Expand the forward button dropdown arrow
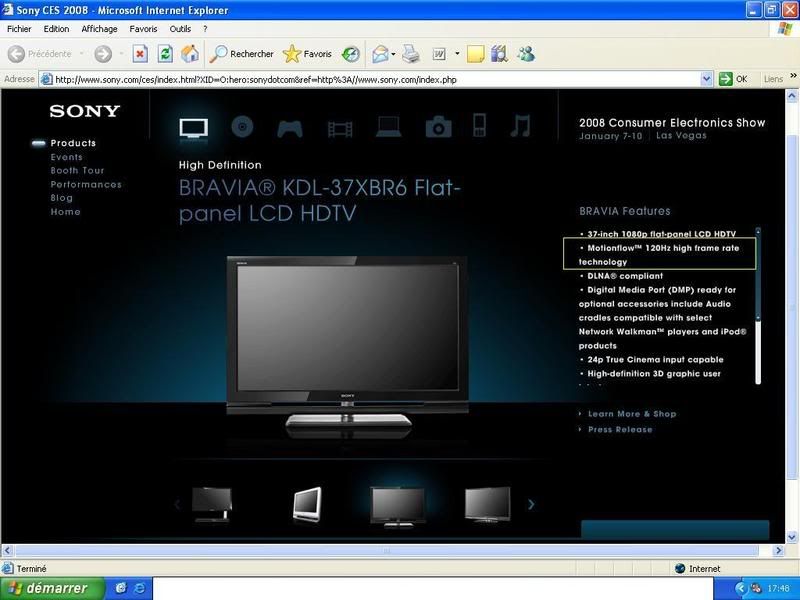The image size is (800, 600). (121, 54)
